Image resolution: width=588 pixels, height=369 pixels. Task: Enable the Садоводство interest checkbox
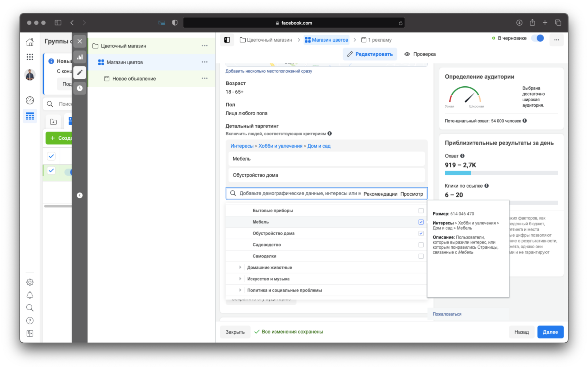421,244
